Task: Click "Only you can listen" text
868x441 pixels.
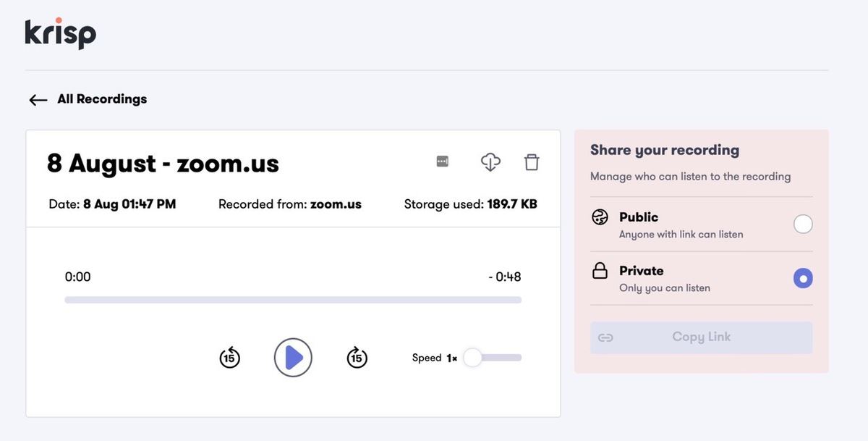Action: [665, 288]
